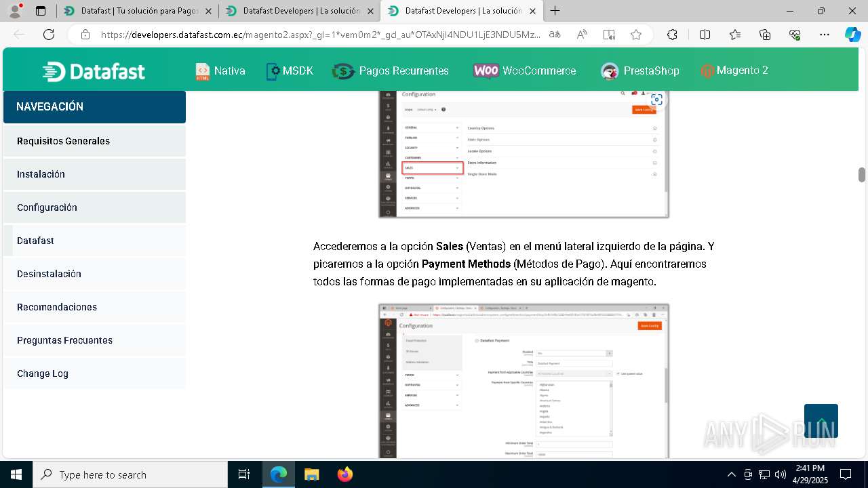Image resolution: width=868 pixels, height=488 pixels.
Task: Open the Magento Sales menu screenshot
Action: point(524,154)
